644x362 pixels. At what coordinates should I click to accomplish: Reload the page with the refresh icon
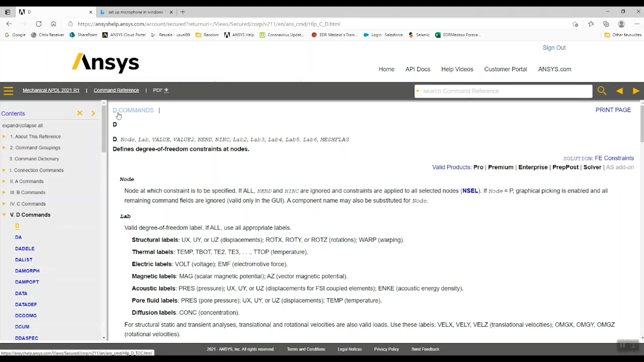point(38,24)
